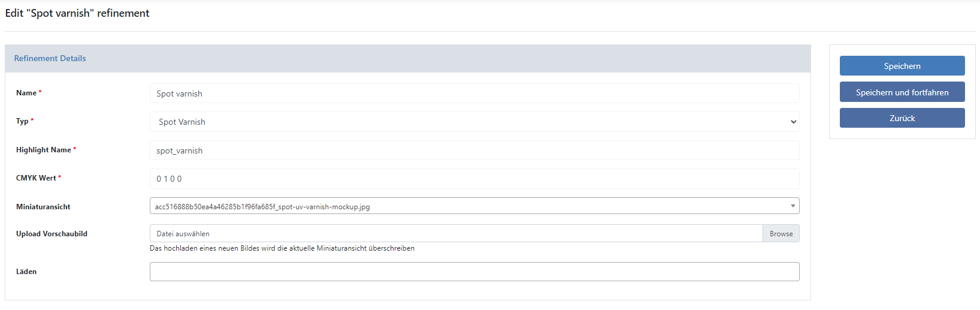The height and width of the screenshot is (310, 980).
Task: Click the chevron arrow of Typ select
Action: 793,122
